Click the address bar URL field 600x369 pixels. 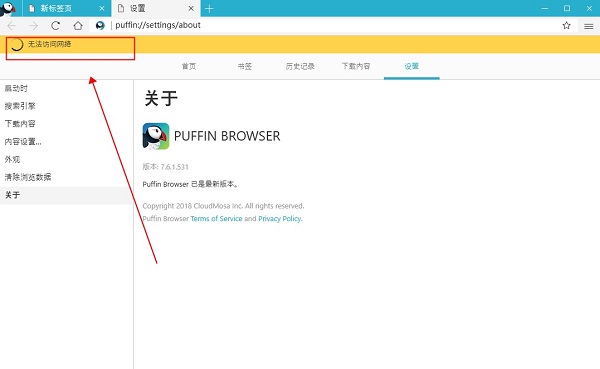pyautogui.click(x=333, y=25)
